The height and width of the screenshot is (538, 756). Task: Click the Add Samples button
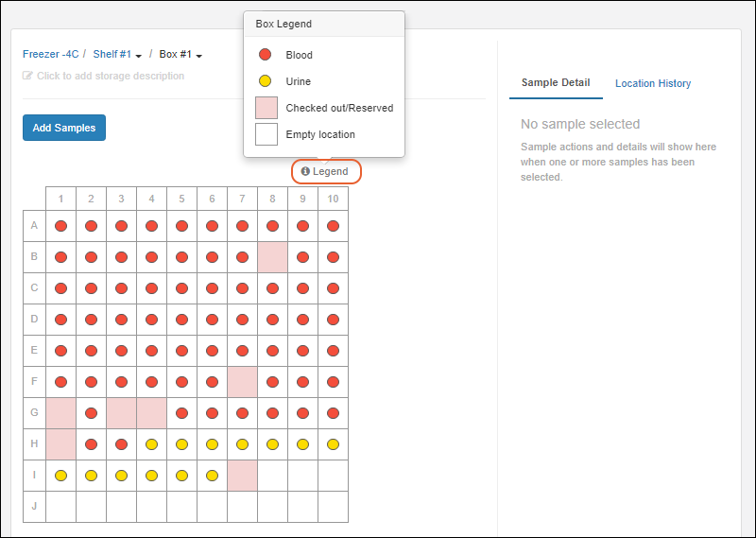point(64,128)
